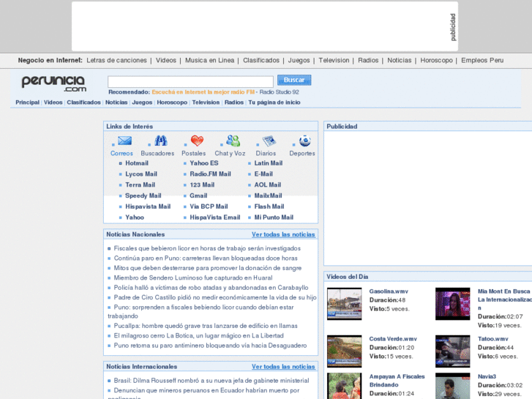532x399 pixels.
Task: Click the peruinicia.com logo
Action: [x=53, y=83]
